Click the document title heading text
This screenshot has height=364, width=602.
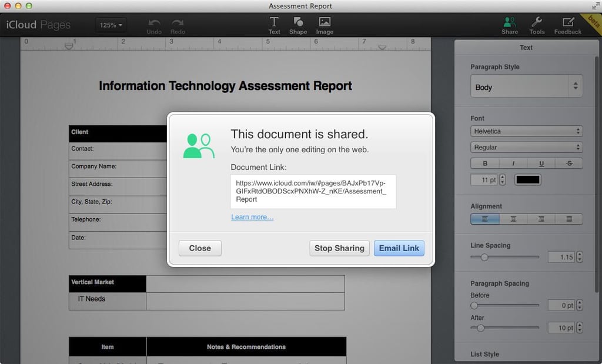click(x=225, y=86)
